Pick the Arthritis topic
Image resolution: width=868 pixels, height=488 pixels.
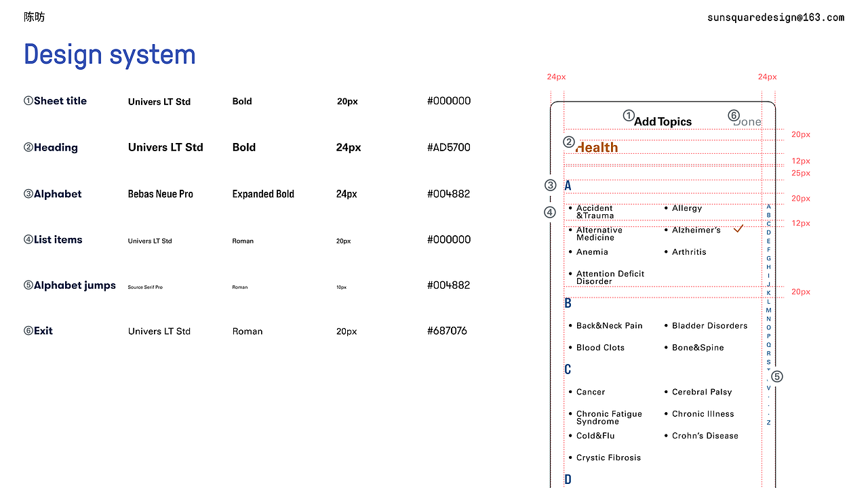pyautogui.click(x=689, y=251)
